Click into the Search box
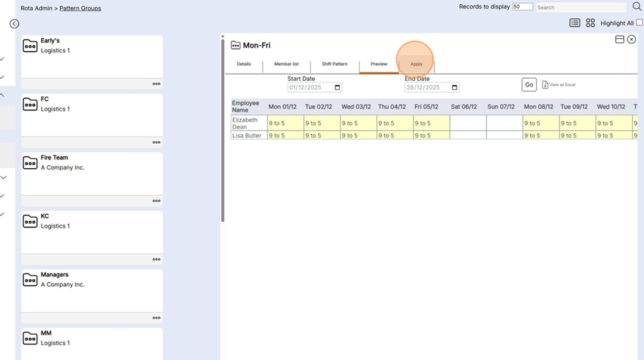Viewport: 644px width, 360px height. [x=581, y=7]
